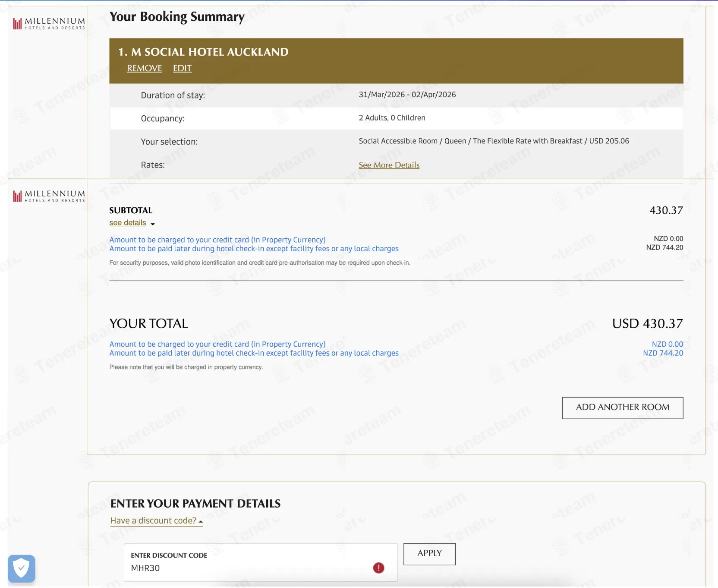Click the charged in property currency note
This screenshot has height=588, width=718.
point(186,367)
